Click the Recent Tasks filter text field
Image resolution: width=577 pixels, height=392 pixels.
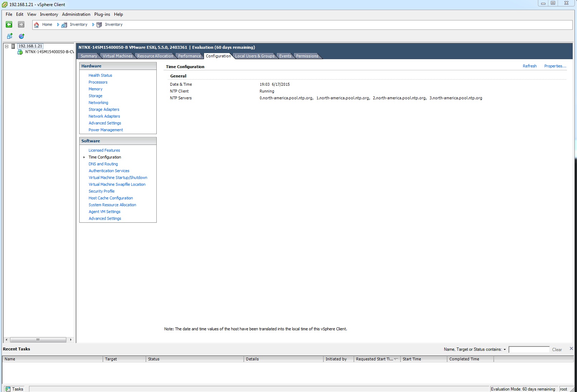coord(529,349)
